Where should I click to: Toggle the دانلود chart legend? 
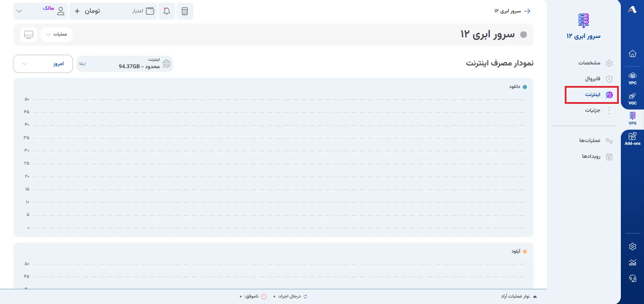[518, 87]
